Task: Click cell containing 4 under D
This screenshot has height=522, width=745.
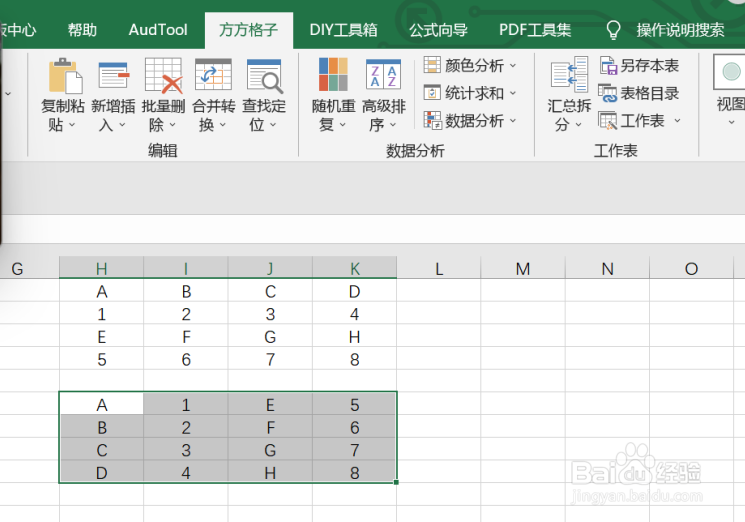Action: (354, 313)
